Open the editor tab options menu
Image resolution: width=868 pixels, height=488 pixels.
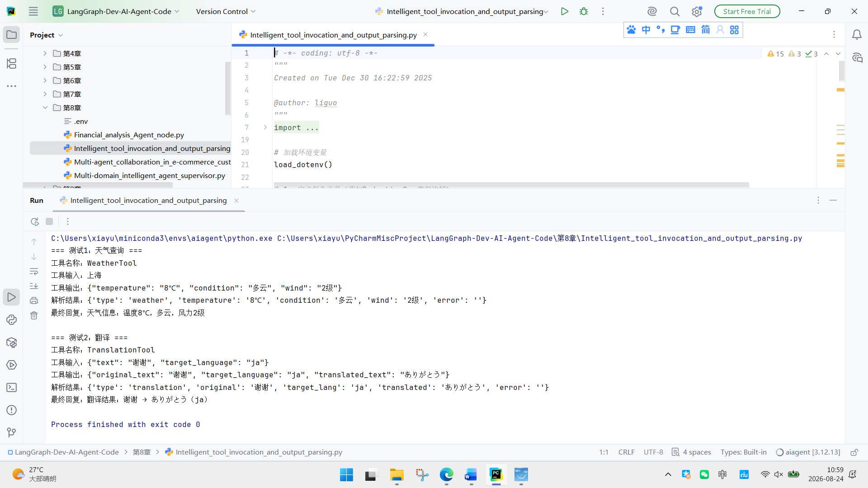834,35
